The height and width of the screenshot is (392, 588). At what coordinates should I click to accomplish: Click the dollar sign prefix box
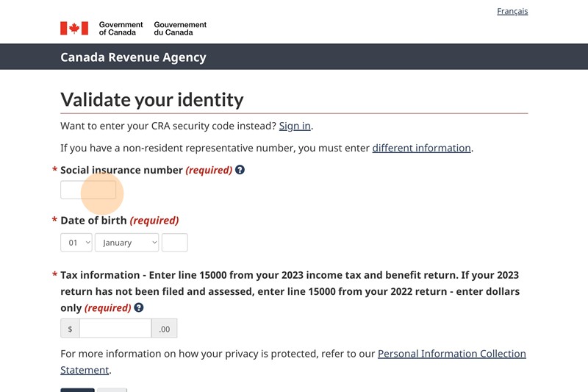pos(70,328)
